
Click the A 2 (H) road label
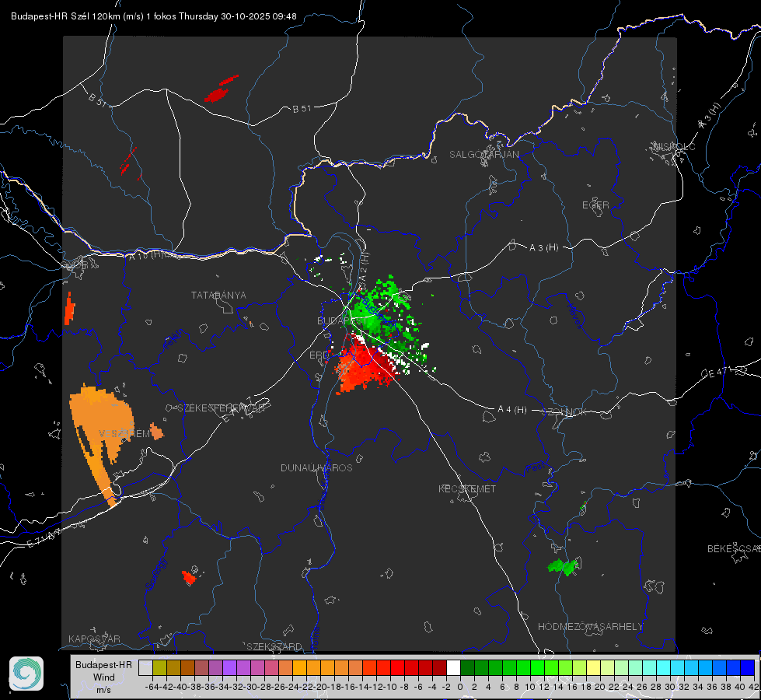(364, 268)
